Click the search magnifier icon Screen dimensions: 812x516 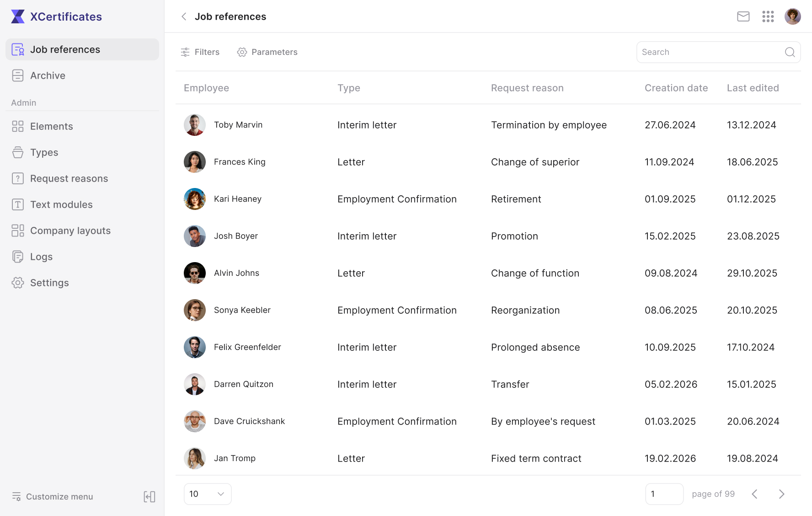point(790,52)
